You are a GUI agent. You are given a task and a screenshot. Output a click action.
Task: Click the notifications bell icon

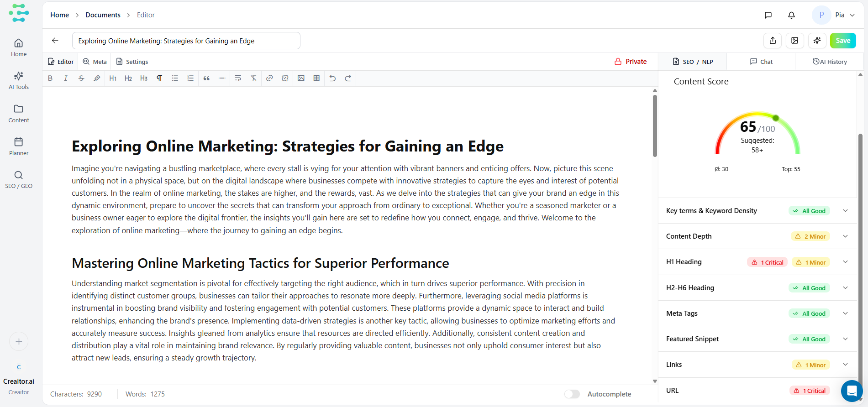point(791,15)
